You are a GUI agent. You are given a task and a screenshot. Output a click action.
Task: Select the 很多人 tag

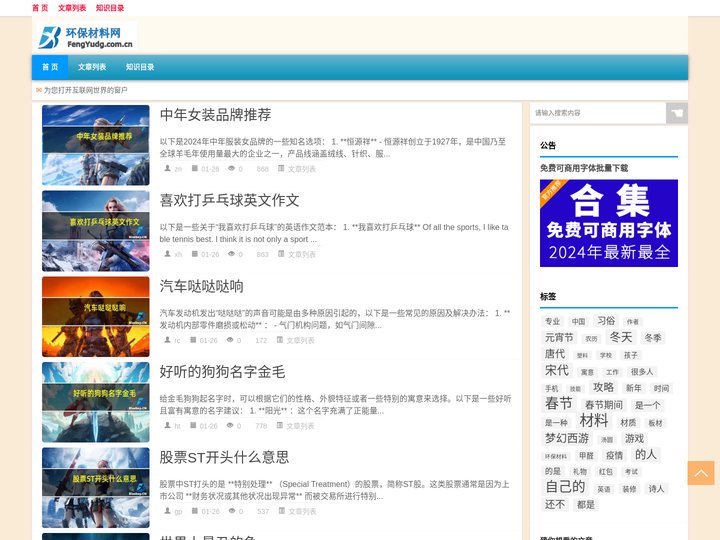(641, 371)
